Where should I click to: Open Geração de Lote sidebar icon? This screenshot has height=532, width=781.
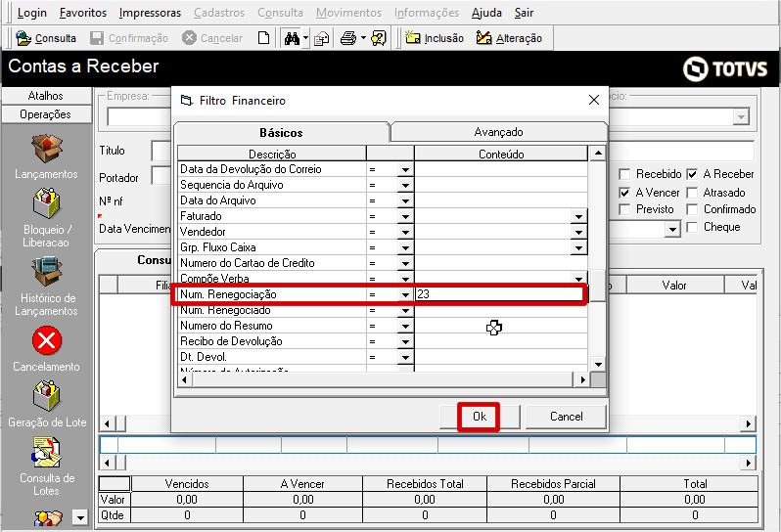46,396
